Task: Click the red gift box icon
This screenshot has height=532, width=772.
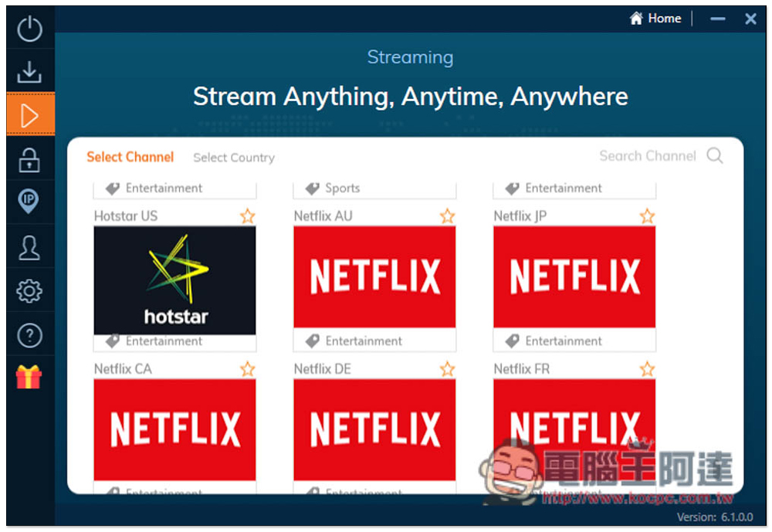Action: point(29,377)
